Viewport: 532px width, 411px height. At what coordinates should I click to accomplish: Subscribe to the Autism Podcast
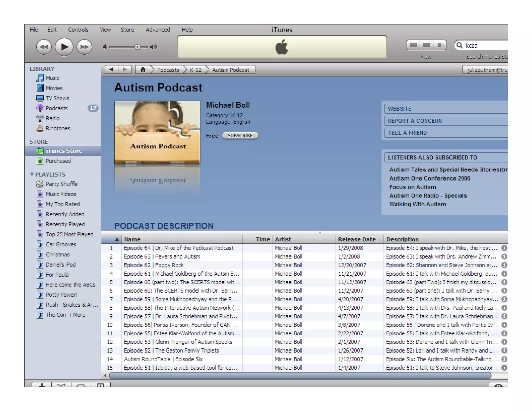pyautogui.click(x=240, y=136)
